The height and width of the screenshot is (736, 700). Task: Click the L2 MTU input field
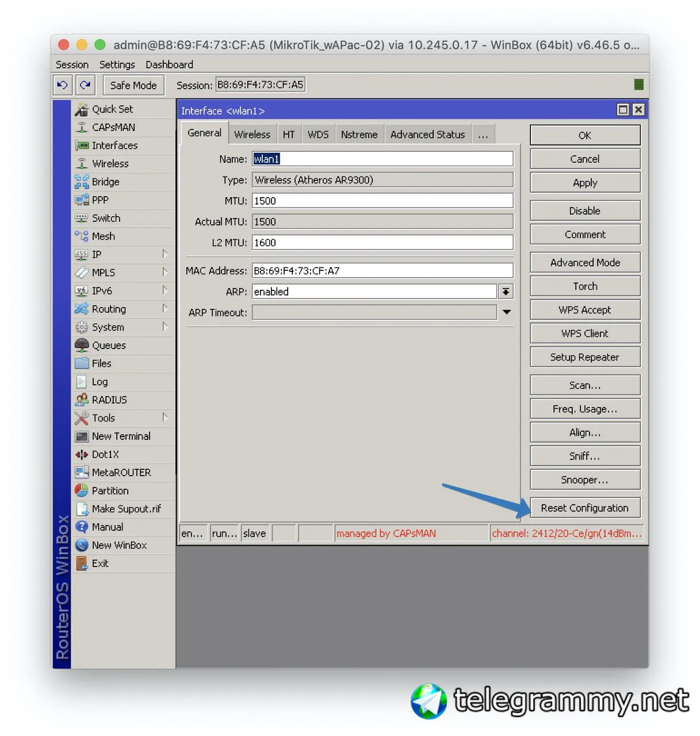coord(382,242)
